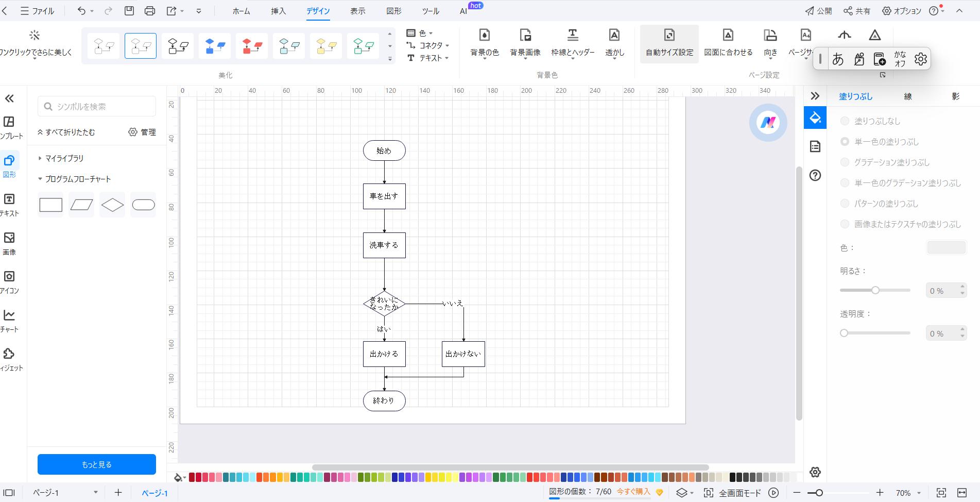The width and height of the screenshot is (980, 502).
Task: Click the redo arrow icon
Action: (x=108, y=11)
